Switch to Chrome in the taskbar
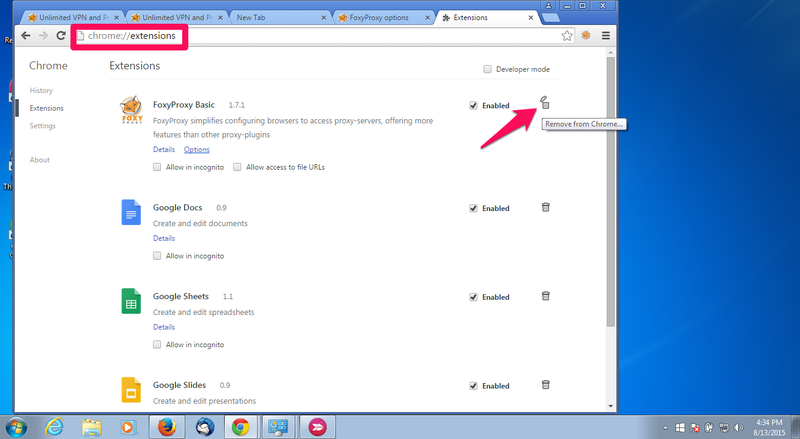The width and height of the screenshot is (800, 439). [x=241, y=427]
